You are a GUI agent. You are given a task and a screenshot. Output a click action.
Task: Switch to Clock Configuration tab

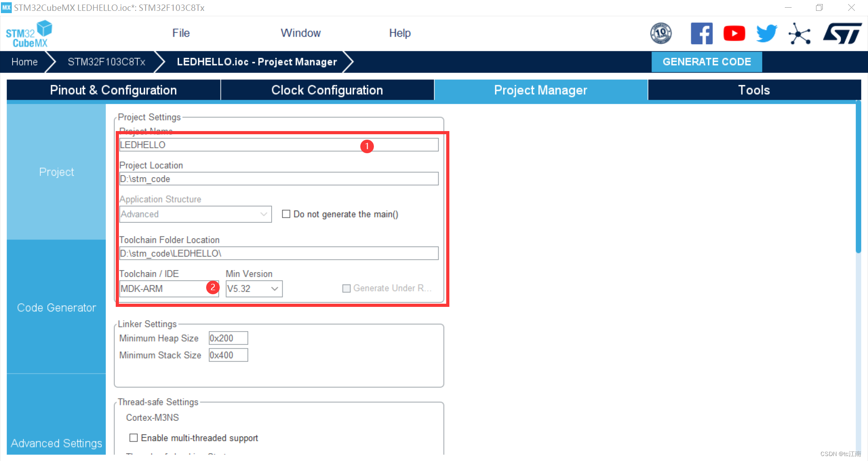(x=327, y=90)
